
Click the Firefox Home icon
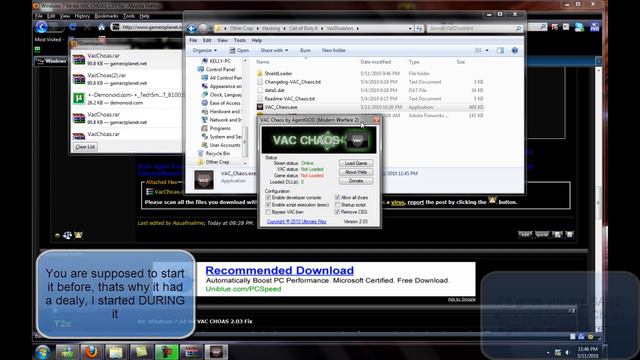[101, 27]
